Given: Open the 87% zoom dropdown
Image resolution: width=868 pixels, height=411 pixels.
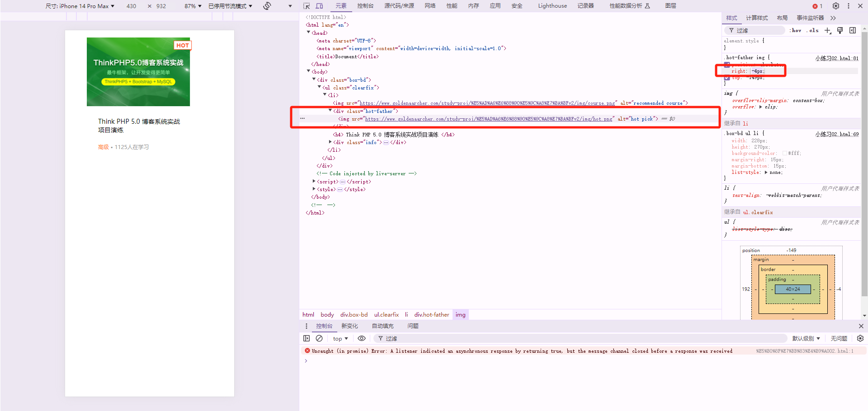Looking at the screenshot, I should (193, 6).
